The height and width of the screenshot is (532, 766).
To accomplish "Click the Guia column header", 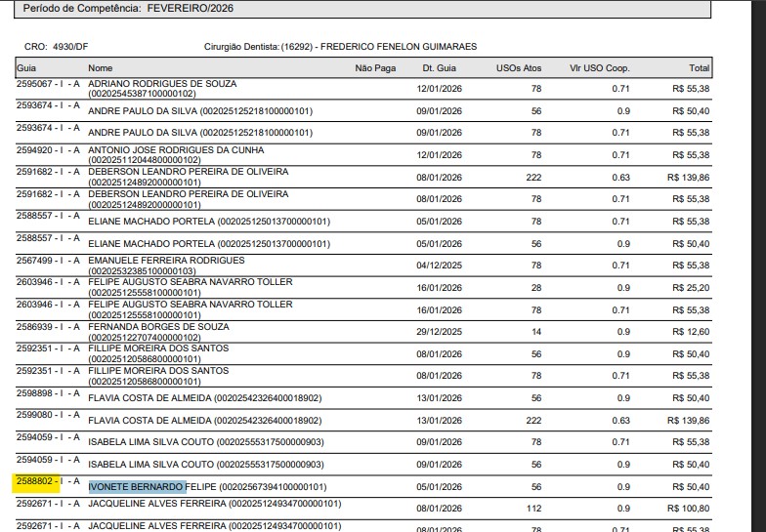I will [x=26, y=68].
